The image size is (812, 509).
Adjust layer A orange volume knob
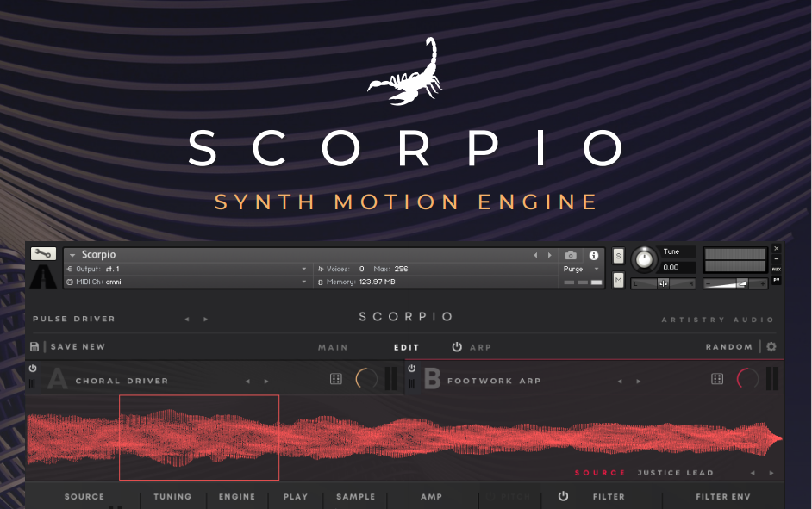[366, 379]
